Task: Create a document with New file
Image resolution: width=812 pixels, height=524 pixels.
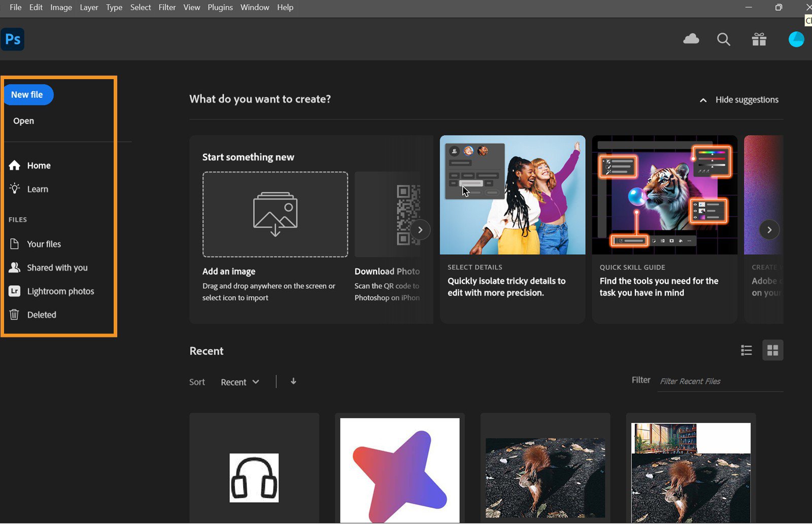Action: point(28,94)
